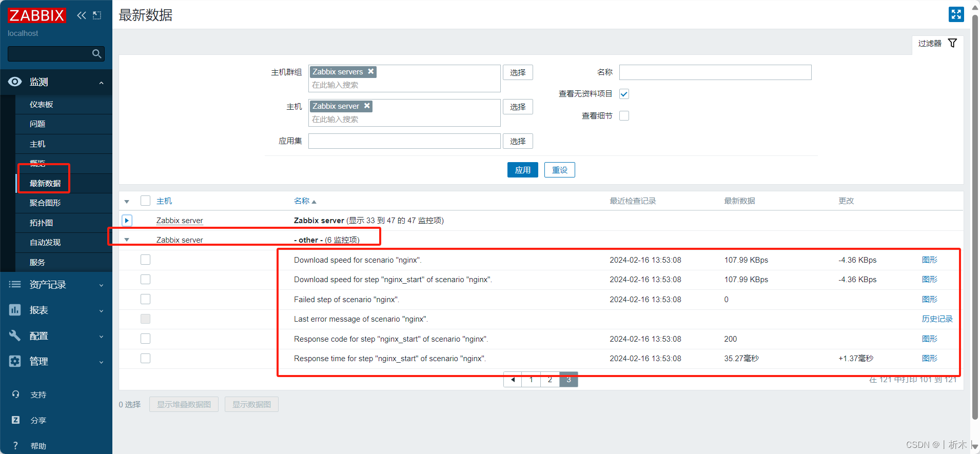The width and height of the screenshot is (980, 454).
Task: Click the gear icon for 管理
Action: [15, 361]
